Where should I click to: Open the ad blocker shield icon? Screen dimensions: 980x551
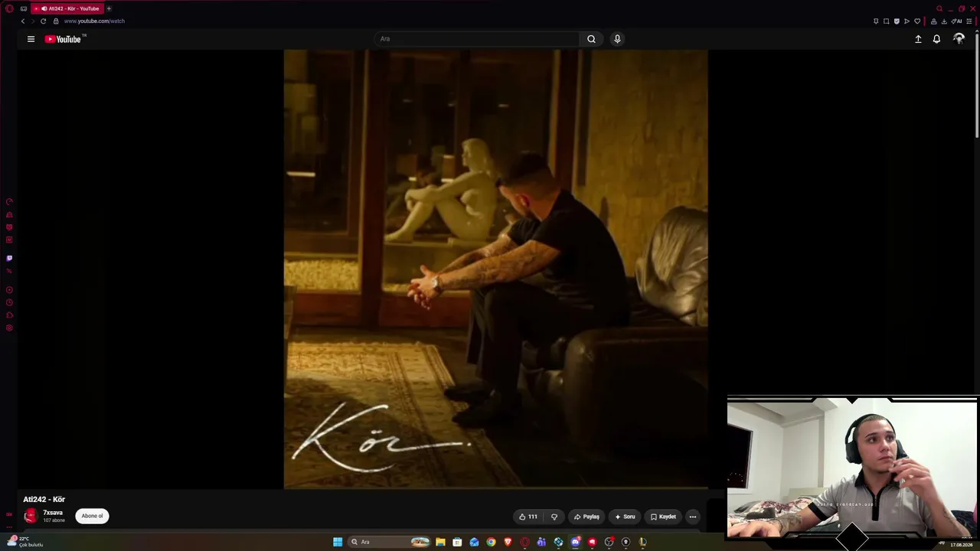[897, 21]
